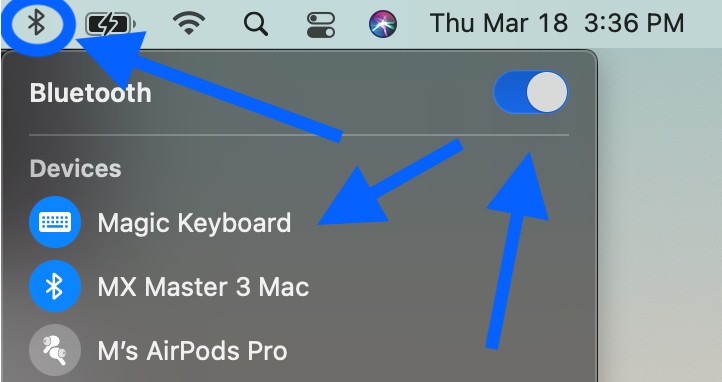
Task: Click the white knob of the Bluetooth switch
Action: coord(547,92)
